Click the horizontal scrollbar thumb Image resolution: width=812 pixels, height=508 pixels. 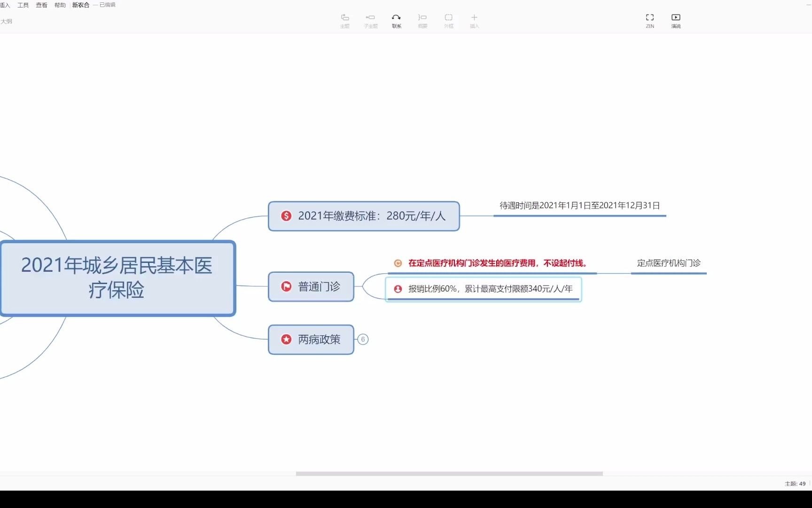[x=449, y=474]
